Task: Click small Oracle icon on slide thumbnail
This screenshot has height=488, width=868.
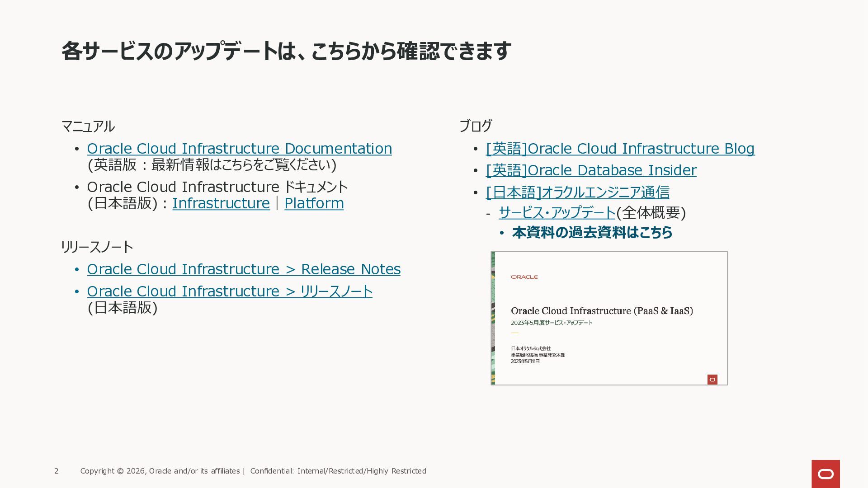Action: (x=712, y=380)
